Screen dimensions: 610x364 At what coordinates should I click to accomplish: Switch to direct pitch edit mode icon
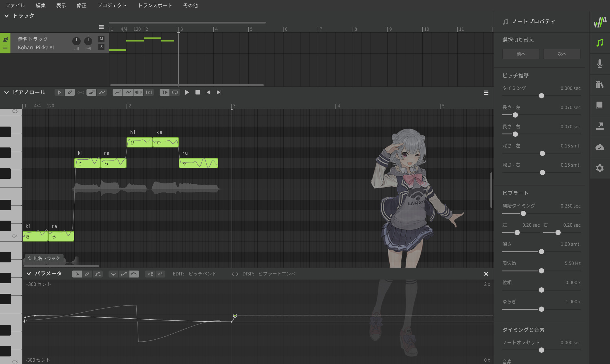coord(102,92)
